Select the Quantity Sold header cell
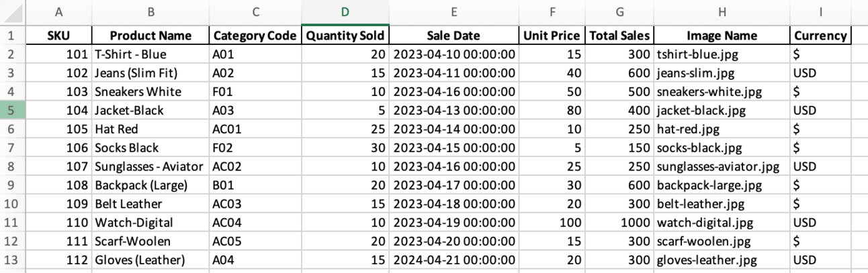Image resolution: width=868 pixels, height=273 pixels. pos(345,36)
